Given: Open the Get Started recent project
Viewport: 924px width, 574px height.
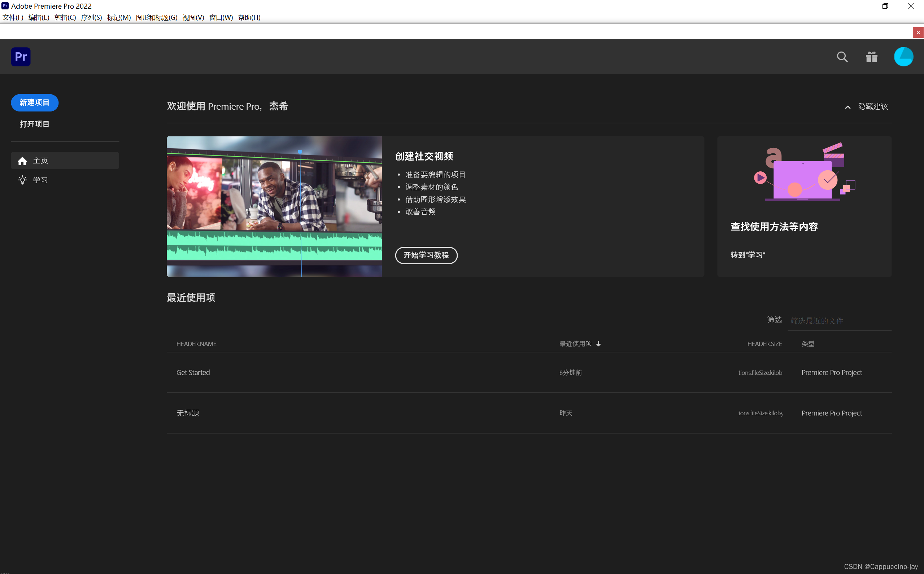Looking at the screenshot, I should (193, 373).
